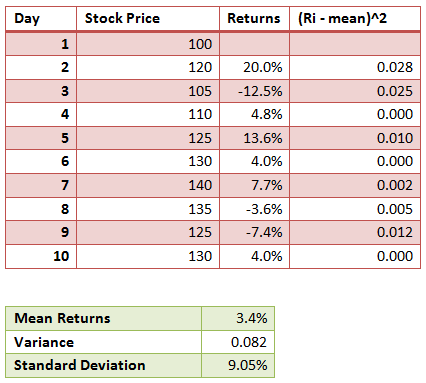426x383 pixels.
Task: Select the Day 7 cell
Action: (x=41, y=185)
